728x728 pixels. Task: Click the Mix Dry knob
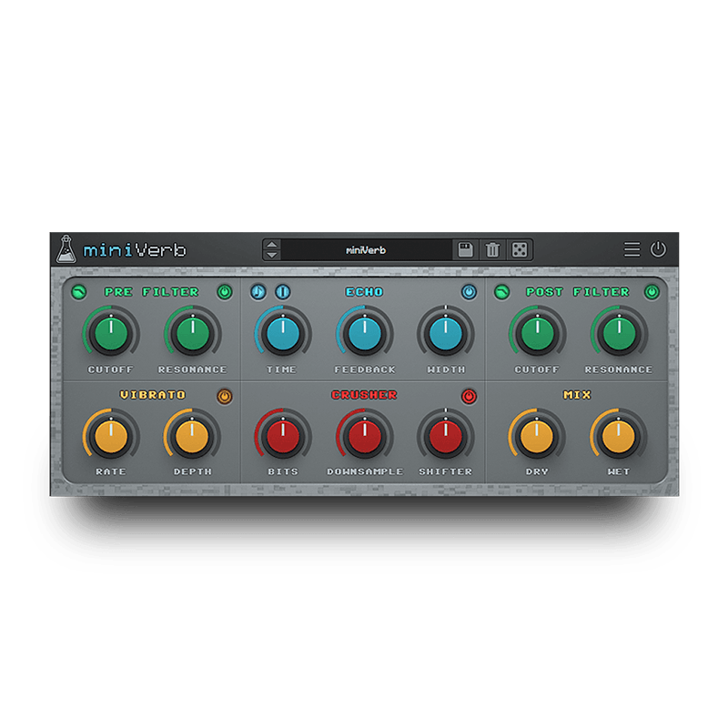pyautogui.click(x=537, y=437)
